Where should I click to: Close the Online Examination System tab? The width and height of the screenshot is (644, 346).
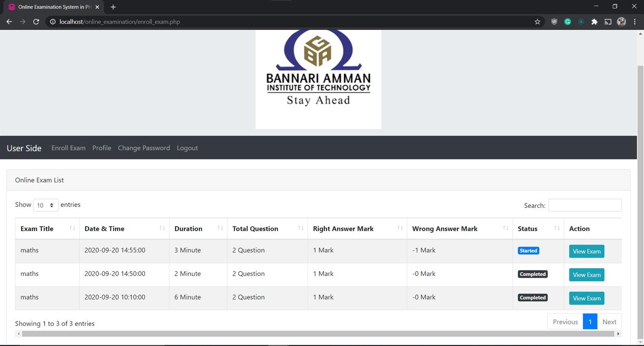[x=97, y=7]
